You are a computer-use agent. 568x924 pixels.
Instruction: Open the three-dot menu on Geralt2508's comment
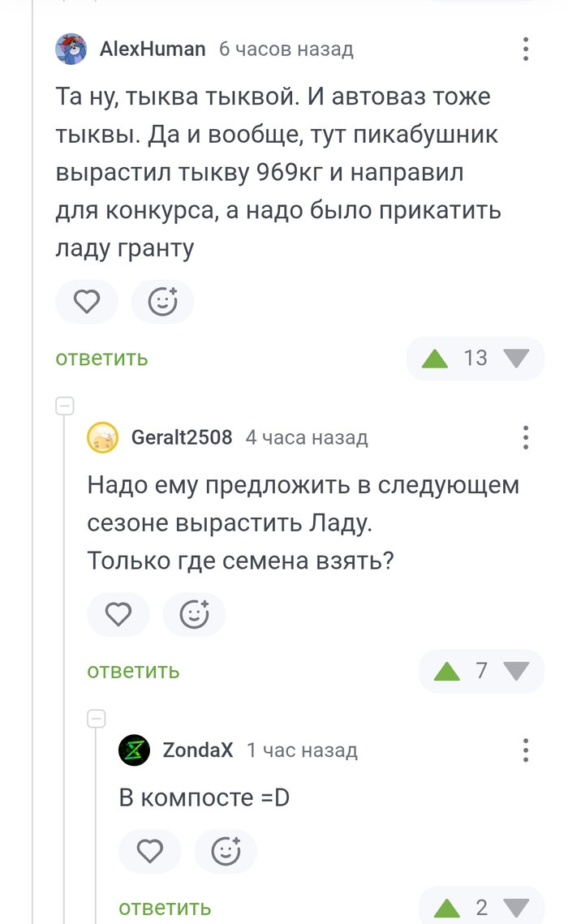click(x=526, y=438)
